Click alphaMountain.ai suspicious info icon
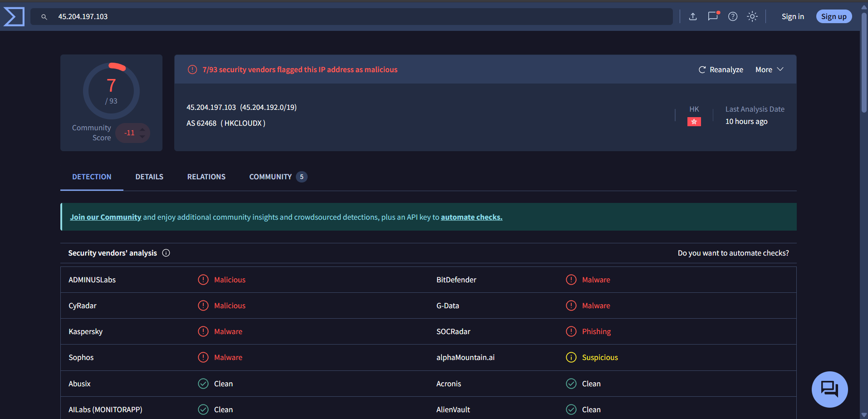 [571, 357]
